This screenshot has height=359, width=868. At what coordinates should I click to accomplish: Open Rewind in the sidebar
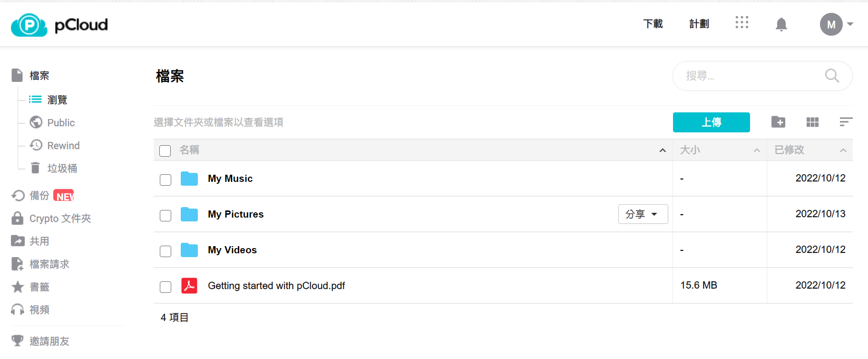(63, 146)
